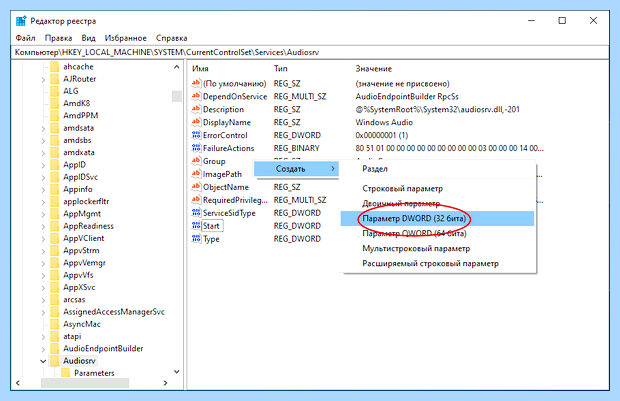
Task: Click the tree horizontal scrollbar thumb
Action: [x=85, y=383]
